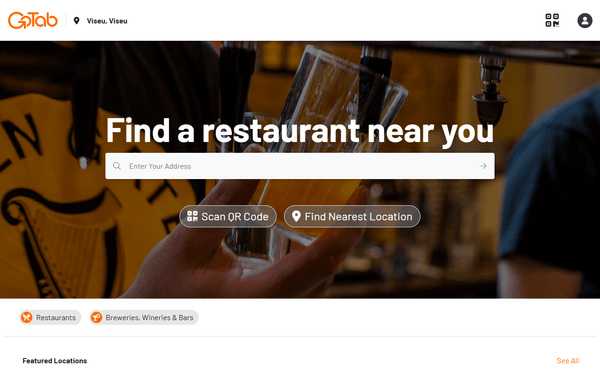The height and width of the screenshot is (375, 600).
Task: Click the drinks icon for Breweries category
Action: tap(96, 317)
